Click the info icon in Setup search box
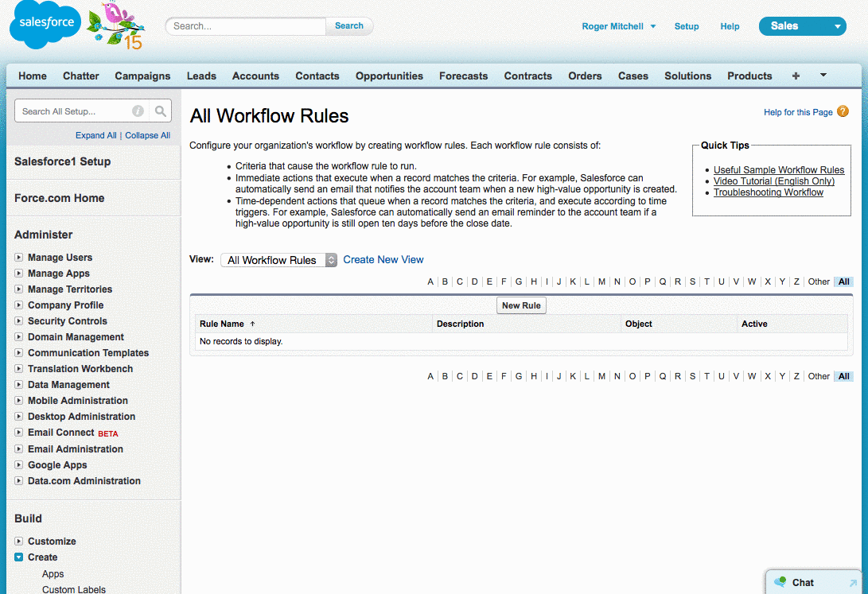 138,111
